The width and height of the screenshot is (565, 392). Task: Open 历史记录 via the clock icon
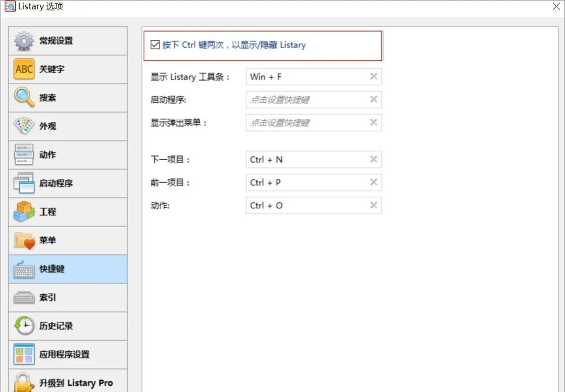click(23, 326)
